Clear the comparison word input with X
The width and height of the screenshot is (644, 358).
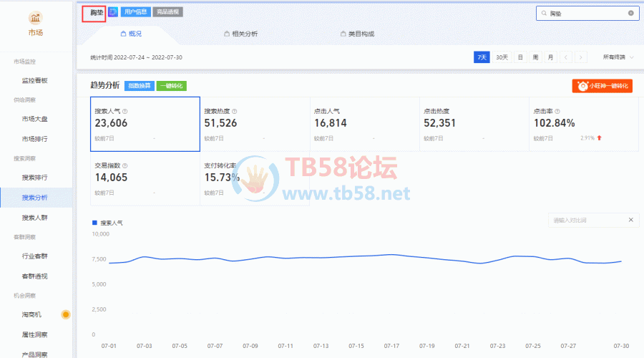pyautogui.click(x=630, y=221)
